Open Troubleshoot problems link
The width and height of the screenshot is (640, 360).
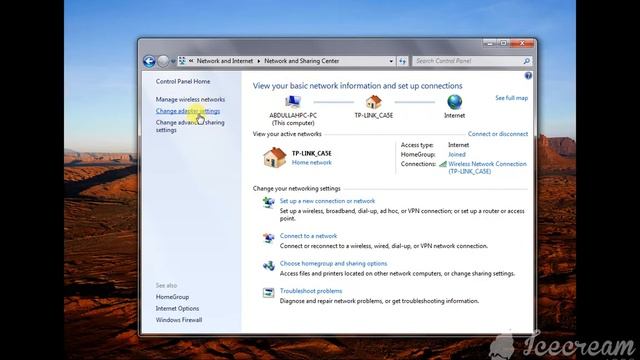pyautogui.click(x=311, y=291)
